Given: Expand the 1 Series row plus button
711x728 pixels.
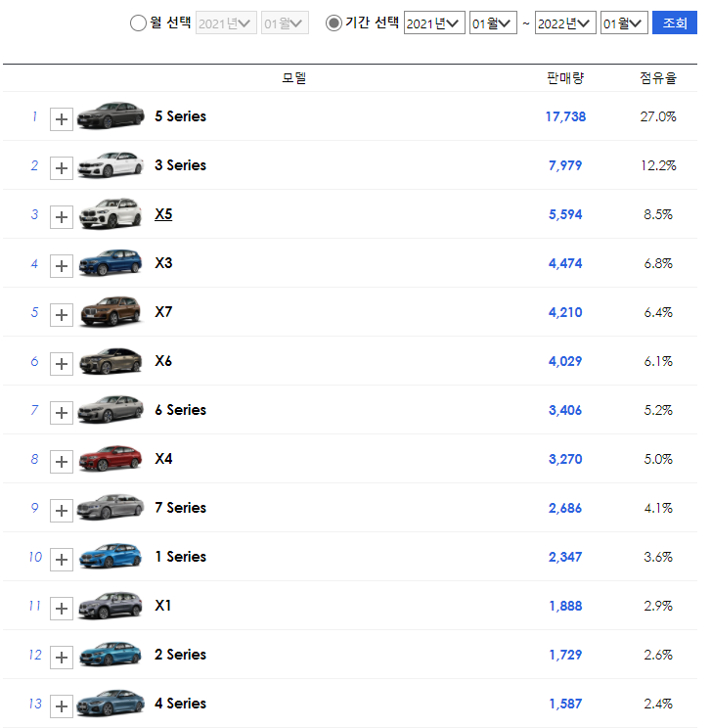Looking at the screenshot, I should (x=62, y=560).
